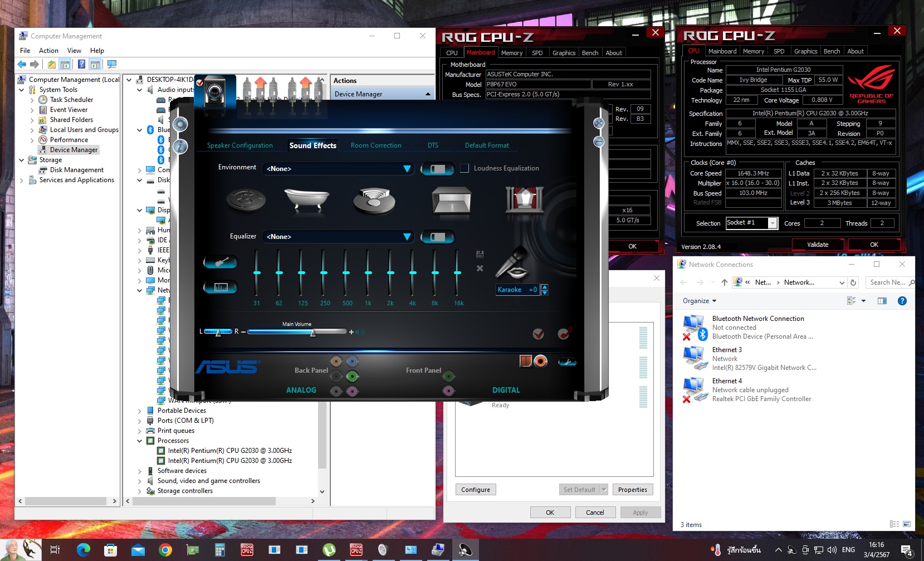Open audio advanced settings wrench icon
The image size is (924, 561).
tap(568, 362)
